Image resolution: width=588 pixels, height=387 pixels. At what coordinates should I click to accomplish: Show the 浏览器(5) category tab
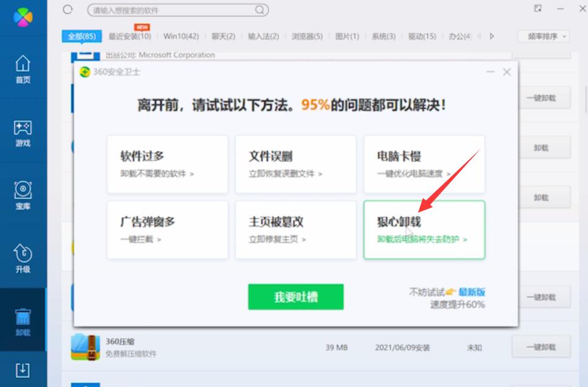pos(307,36)
